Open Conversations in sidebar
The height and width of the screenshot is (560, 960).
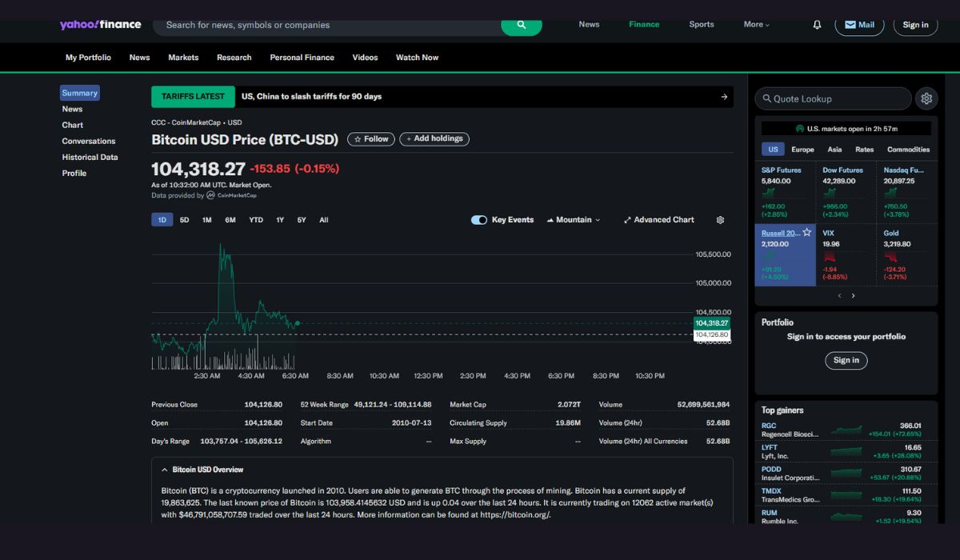pos(89,141)
